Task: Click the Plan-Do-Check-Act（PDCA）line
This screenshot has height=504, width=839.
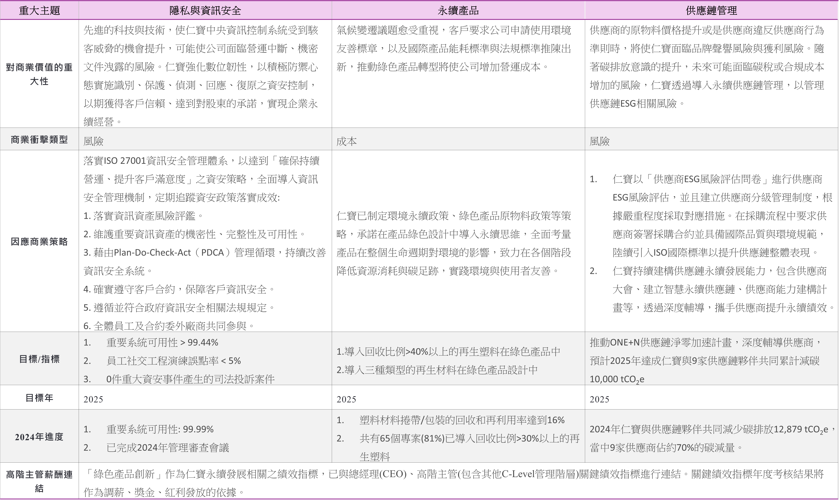Action: click(204, 252)
